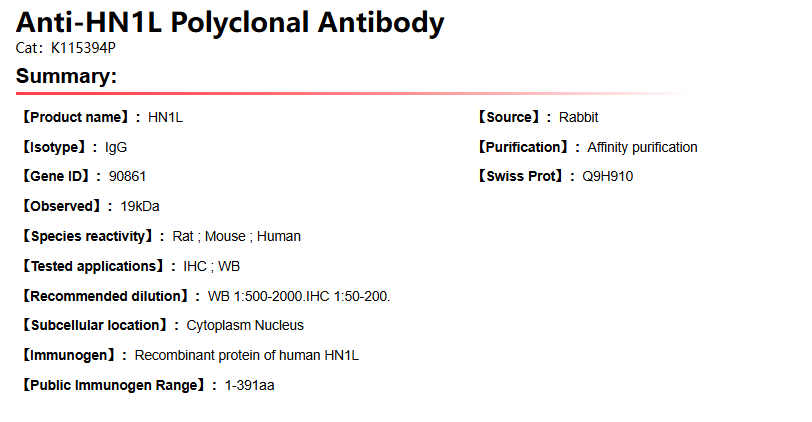This screenshot has height=422, width=812.
Task: Select the Isotype value IgG
Action: (116, 147)
